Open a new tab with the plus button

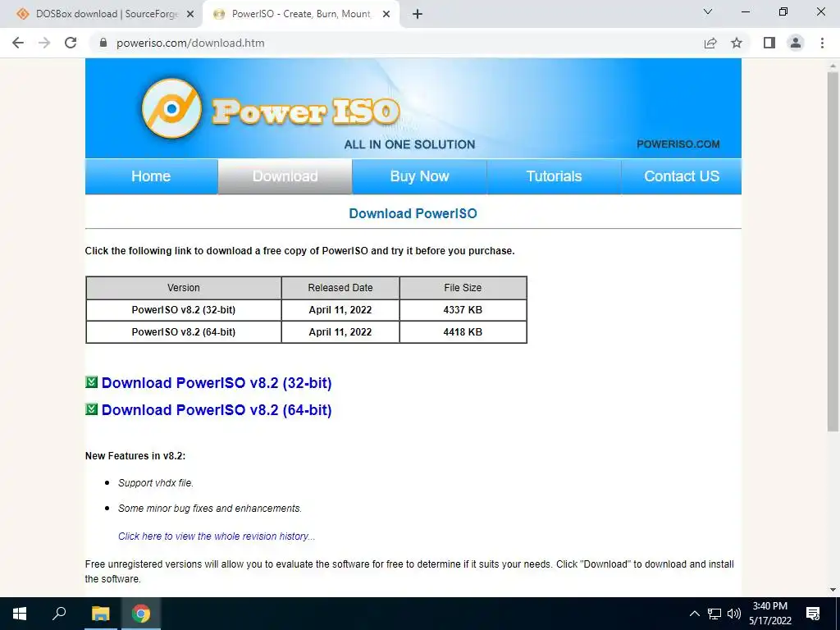pos(418,15)
